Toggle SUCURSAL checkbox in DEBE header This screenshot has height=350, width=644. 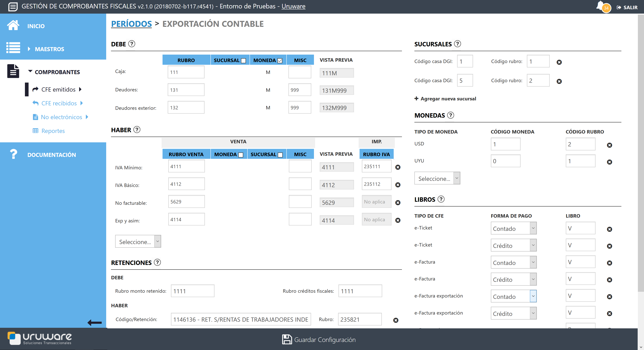243,61
